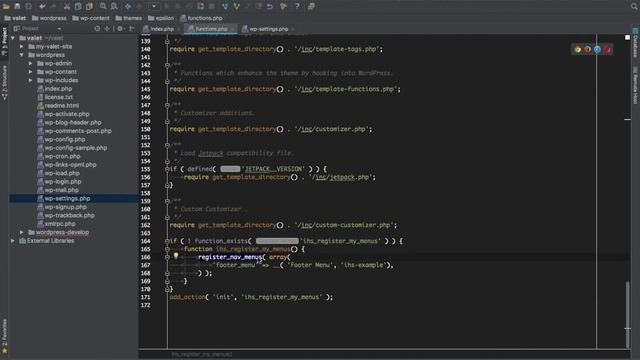This screenshot has height=360, width=640.
Task: Click the blue navigate-back toolbar icon
Action: 128,7
